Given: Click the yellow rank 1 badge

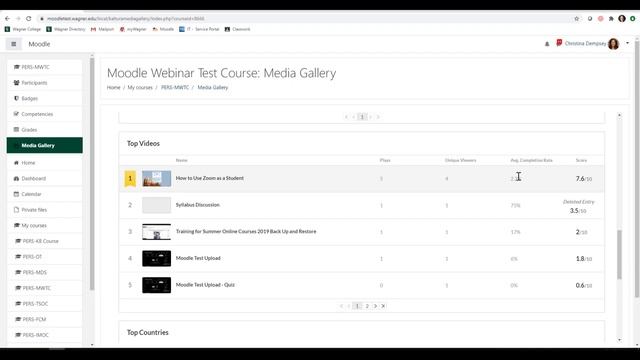Looking at the screenshot, I should (130, 178).
